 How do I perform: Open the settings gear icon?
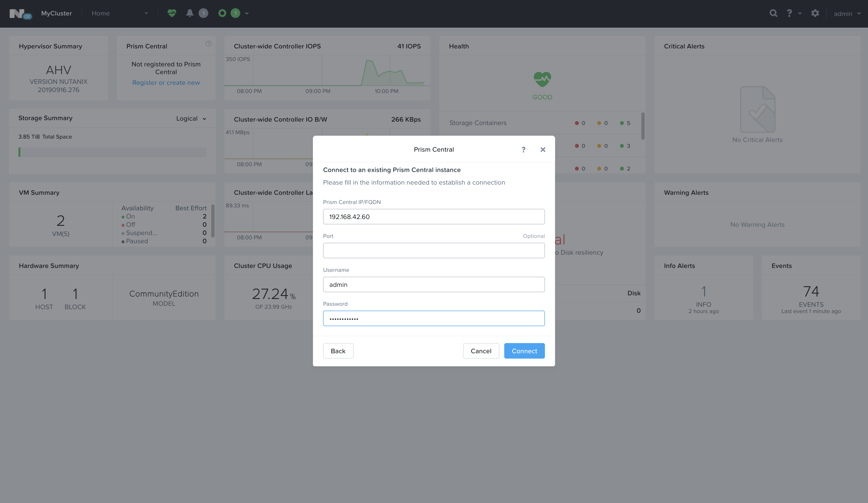(815, 13)
